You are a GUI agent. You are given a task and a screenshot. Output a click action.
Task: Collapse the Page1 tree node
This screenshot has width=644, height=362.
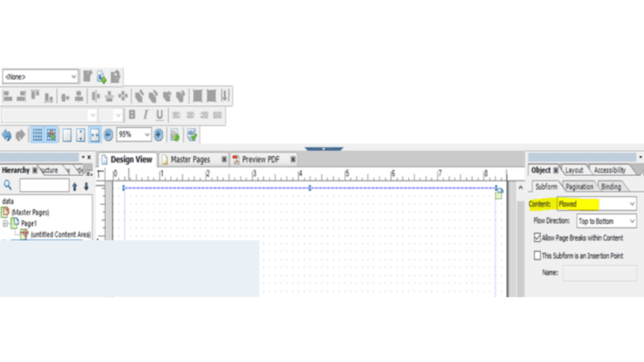pos(5,224)
